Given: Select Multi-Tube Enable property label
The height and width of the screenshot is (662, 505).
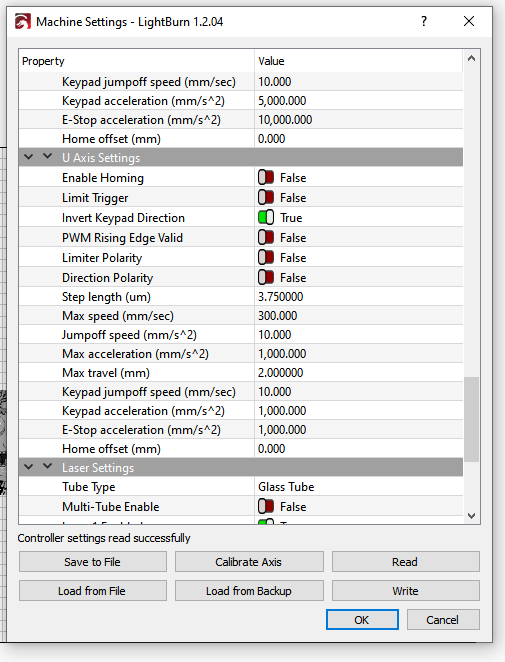Looking at the screenshot, I should 111,507.
